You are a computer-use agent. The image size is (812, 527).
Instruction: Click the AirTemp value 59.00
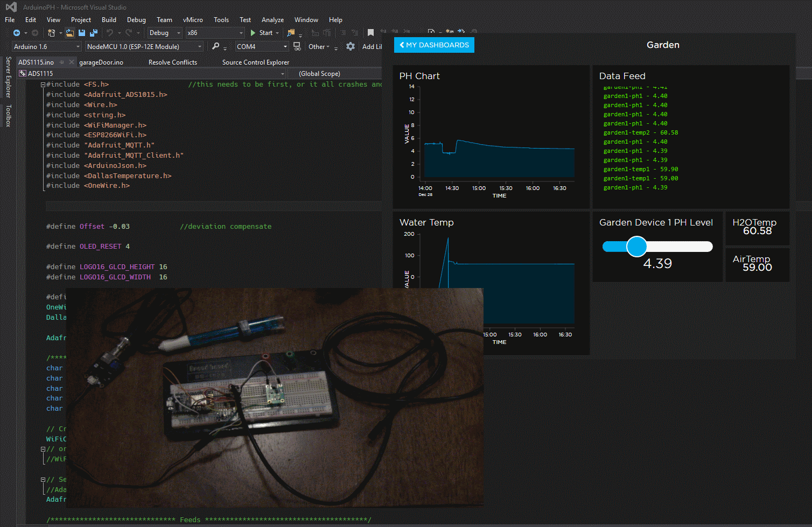[x=757, y=268]
